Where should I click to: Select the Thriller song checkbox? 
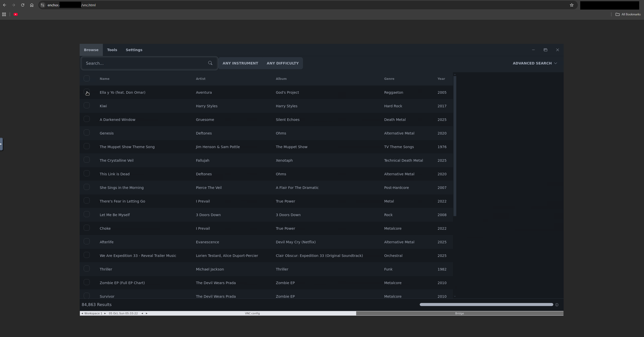click(x=87, y=269)
